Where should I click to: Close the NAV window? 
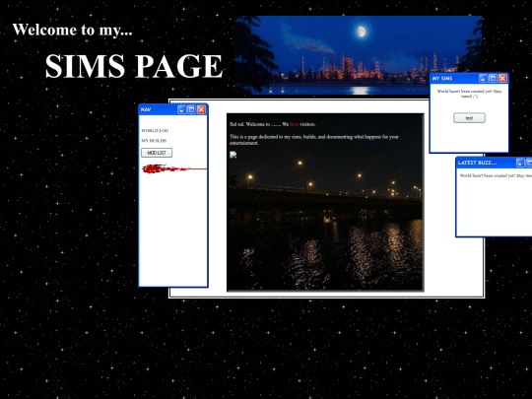coord(201,109)
